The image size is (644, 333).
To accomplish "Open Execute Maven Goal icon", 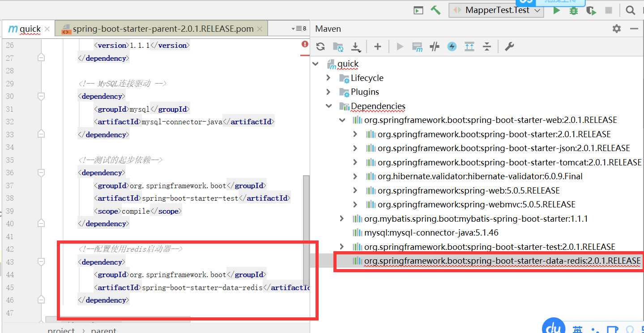I will (x=417, y=46).
